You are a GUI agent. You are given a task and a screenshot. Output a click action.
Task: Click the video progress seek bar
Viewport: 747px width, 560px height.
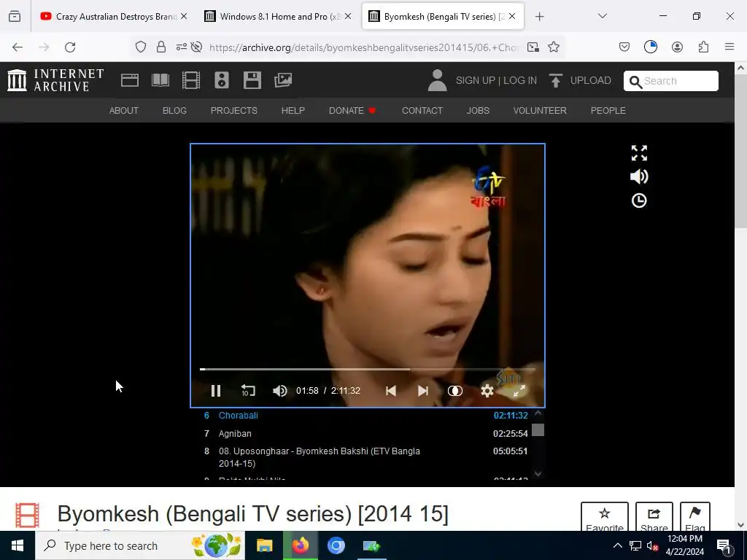point(368,369)
